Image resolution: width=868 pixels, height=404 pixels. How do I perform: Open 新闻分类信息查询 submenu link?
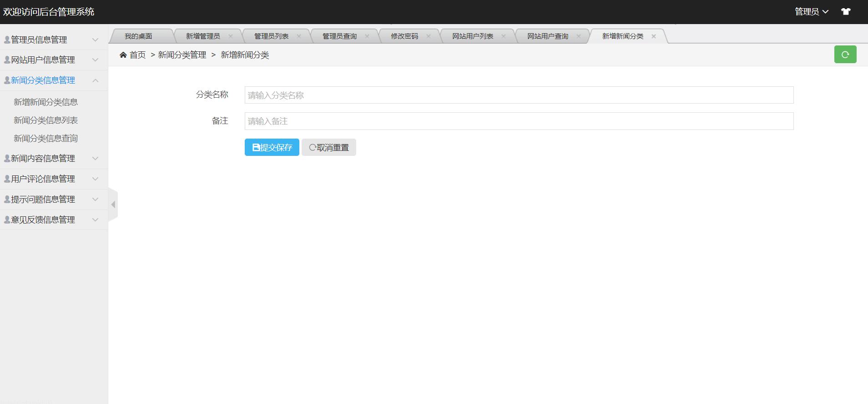pyautogui.click(x=45, y=139)
